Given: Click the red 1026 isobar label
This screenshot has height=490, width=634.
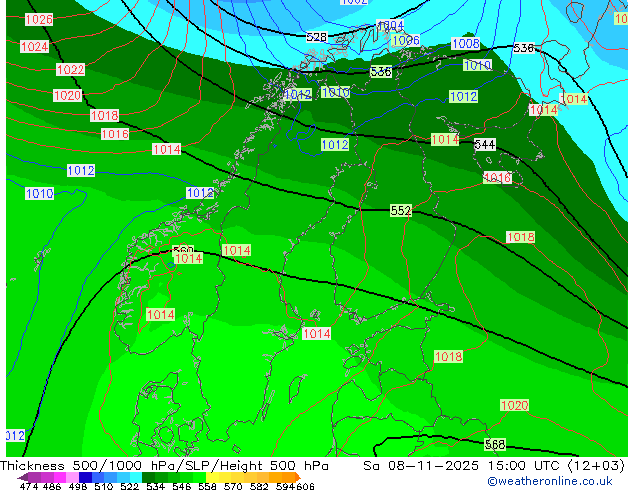Looking at the screenshot, I should (x=39, y=19).
